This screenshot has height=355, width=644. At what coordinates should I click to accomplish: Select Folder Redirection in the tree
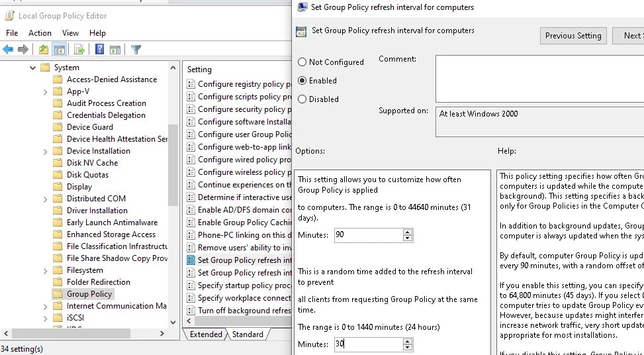tap(99, 282)
